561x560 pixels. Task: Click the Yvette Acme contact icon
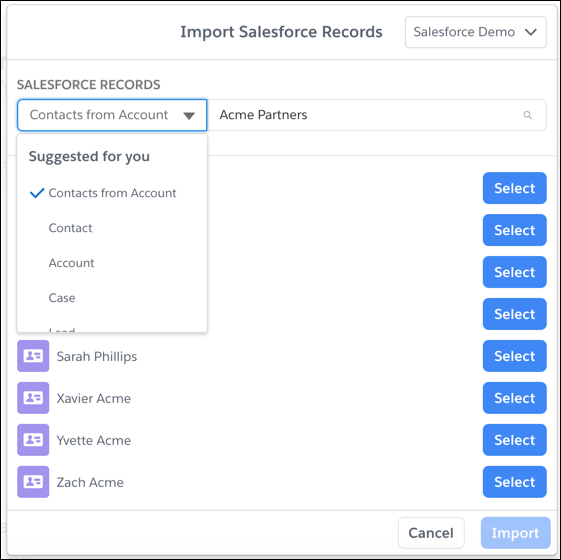tap(33, 440)
